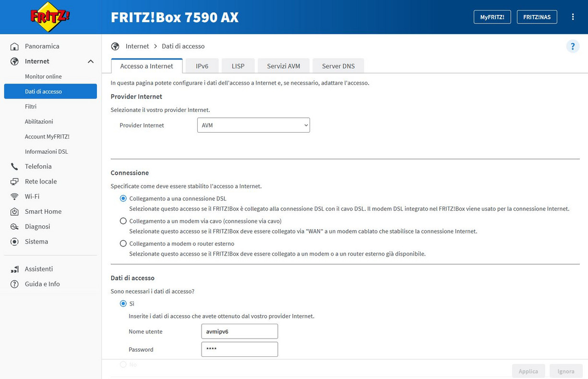
Task: Open the help question mark icon
Action: tap(573, 46)
